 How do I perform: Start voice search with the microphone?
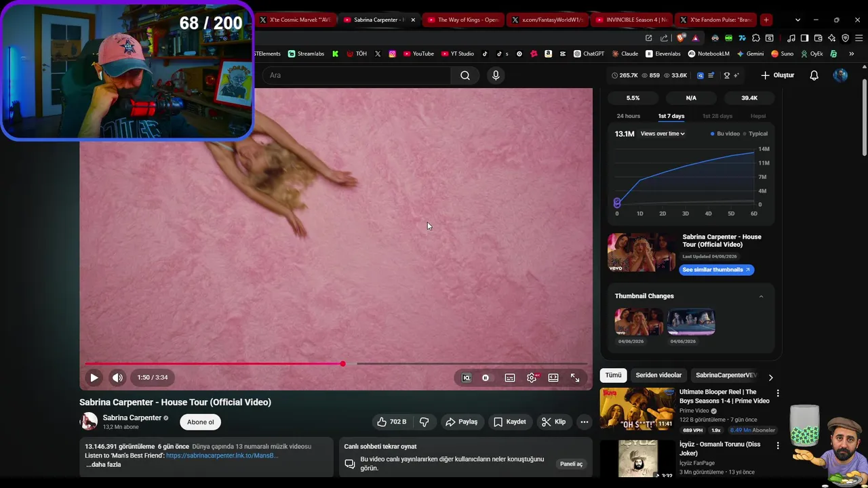(x=496, y=75)
